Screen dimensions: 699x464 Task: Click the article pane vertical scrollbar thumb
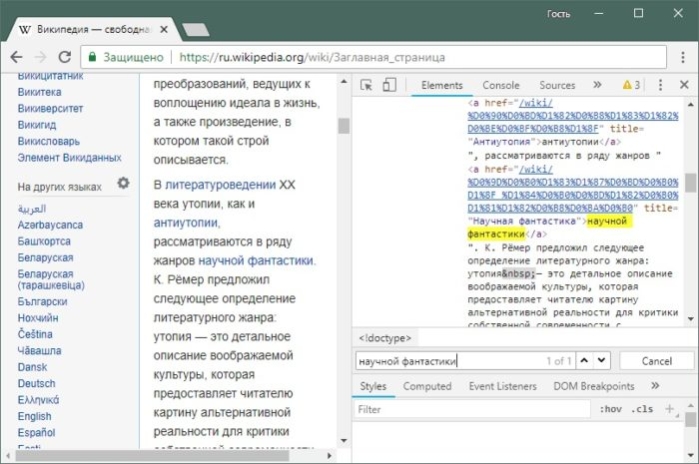click(x=344, y=126)
